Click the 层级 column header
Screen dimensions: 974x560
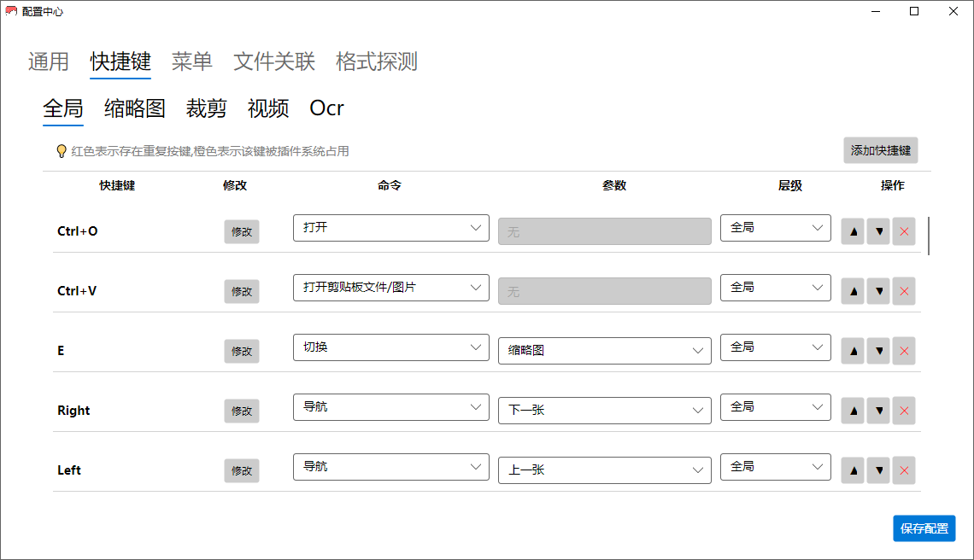(x=790, y=185)
